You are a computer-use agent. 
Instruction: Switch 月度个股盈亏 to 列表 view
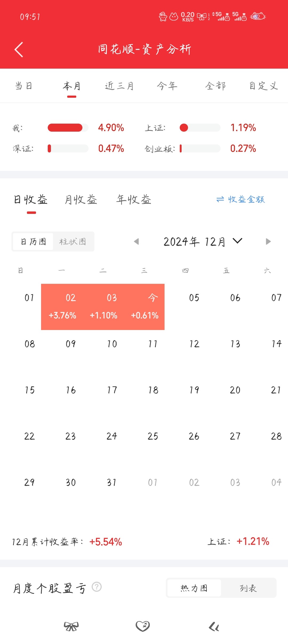(248, 588)
